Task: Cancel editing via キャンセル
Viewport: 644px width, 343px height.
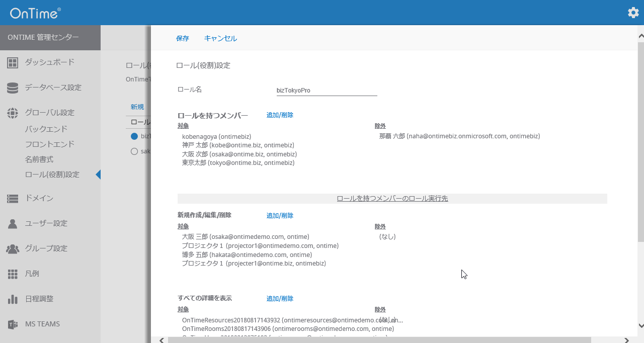Action: [220, 38]
